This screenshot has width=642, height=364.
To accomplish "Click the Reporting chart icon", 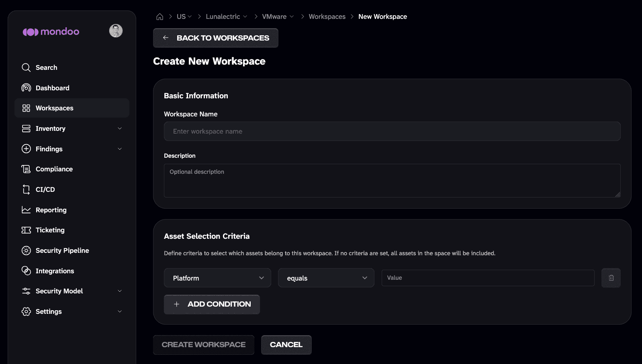I will coord(26,210).
